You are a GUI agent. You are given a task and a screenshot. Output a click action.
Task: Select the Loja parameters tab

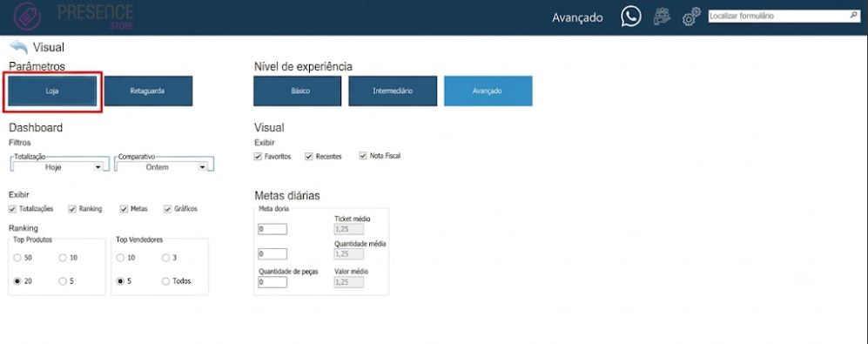(52, 91)
